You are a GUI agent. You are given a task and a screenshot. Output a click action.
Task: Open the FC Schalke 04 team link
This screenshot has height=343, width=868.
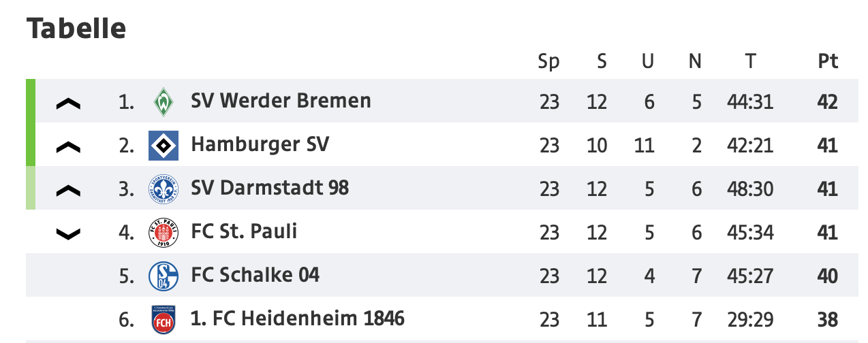tap(255, 275)
